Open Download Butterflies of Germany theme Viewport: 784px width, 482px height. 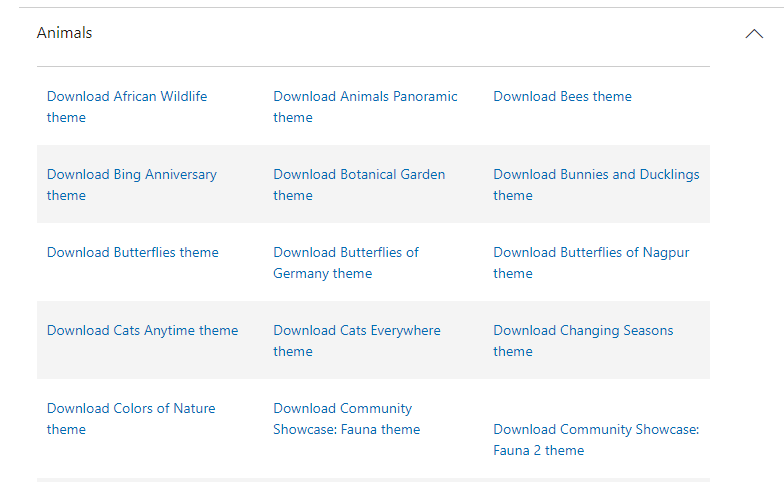pyautogui.click(x=346, y=262)
